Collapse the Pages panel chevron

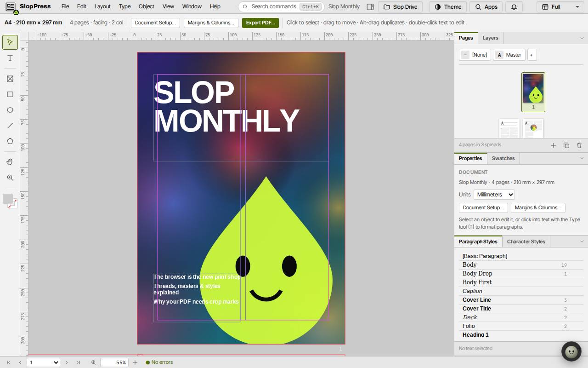tap(582, 38)
